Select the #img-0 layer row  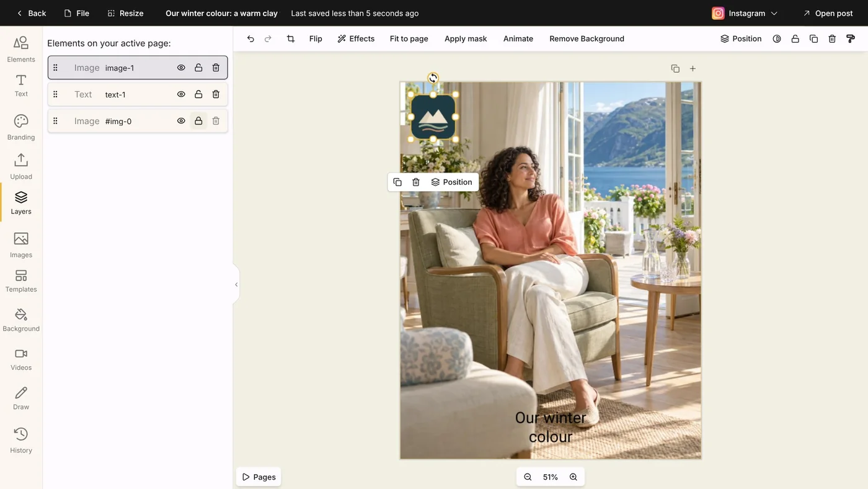click(x=138, y=121)
